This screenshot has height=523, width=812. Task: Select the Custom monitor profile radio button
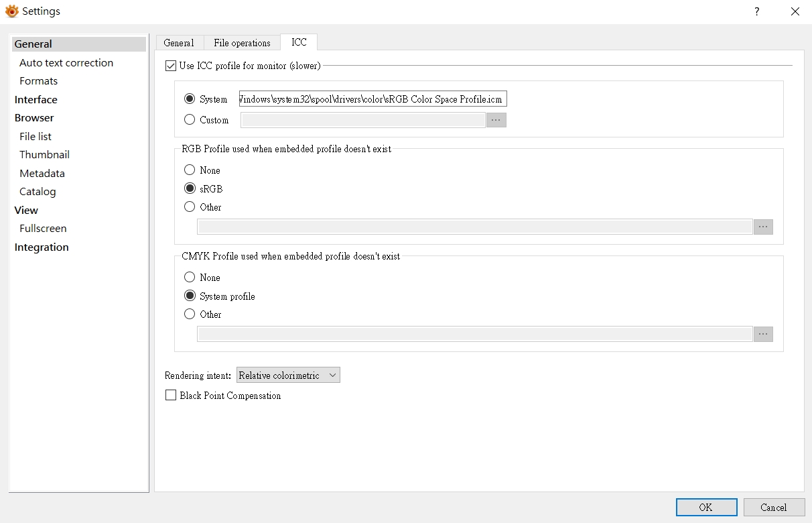click(x=190, y=120)
